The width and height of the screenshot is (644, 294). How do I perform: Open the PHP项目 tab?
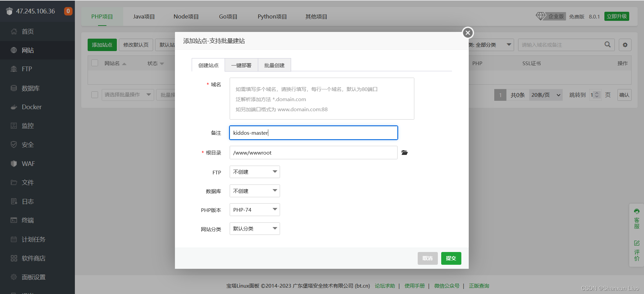coord(102,16)
